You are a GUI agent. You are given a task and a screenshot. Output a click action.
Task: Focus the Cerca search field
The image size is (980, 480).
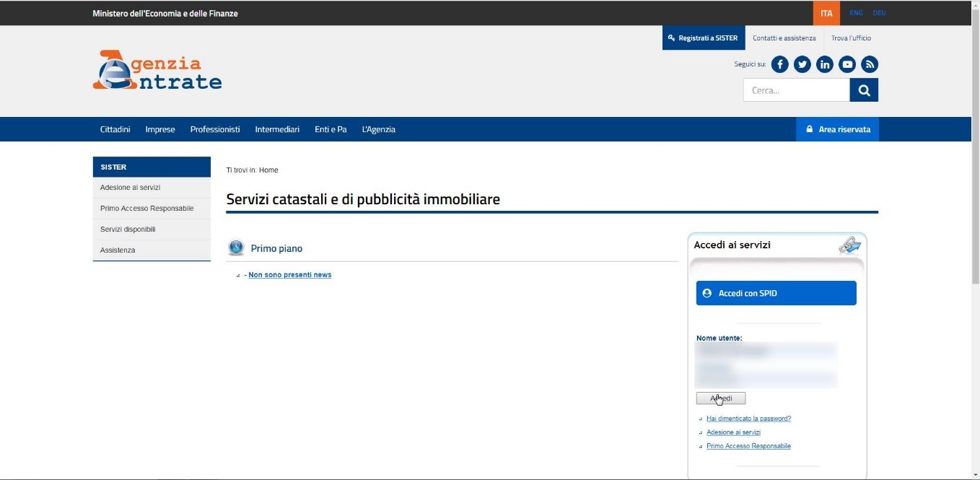point(797,90)
